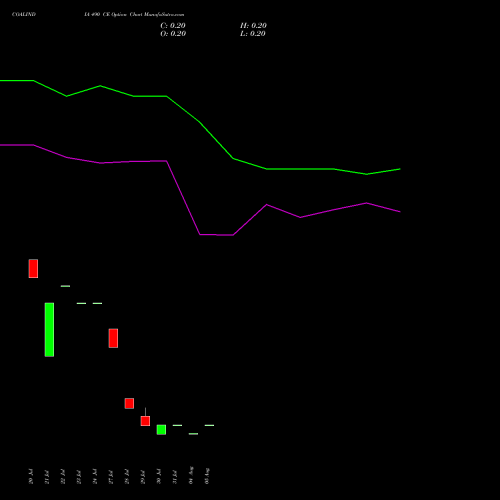The image size is (500, 500).
Task: Select the red candlestick for 20 Jul
Action: pyautogui.click(x=33, y=268)
